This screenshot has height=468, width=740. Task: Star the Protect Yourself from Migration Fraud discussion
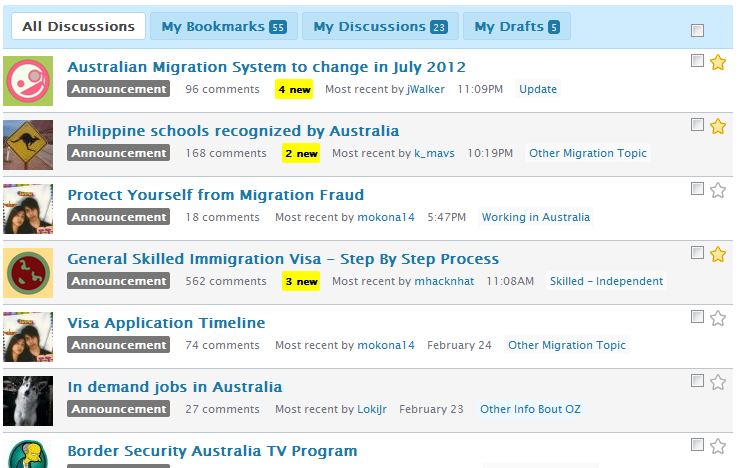pos(718,190)
